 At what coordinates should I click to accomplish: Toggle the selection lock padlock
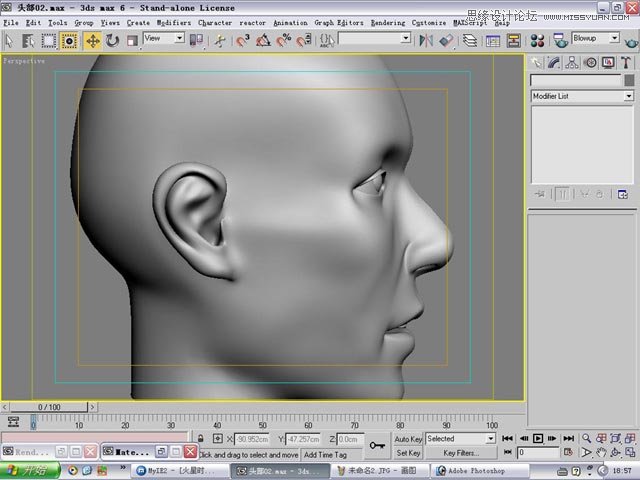(x=200, y=439)
